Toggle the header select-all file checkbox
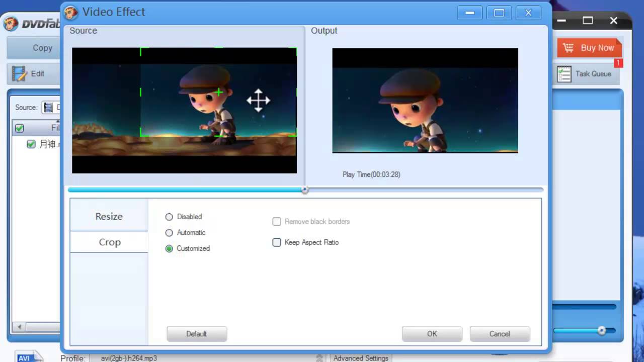644x362 pixels. coord(20,128)
